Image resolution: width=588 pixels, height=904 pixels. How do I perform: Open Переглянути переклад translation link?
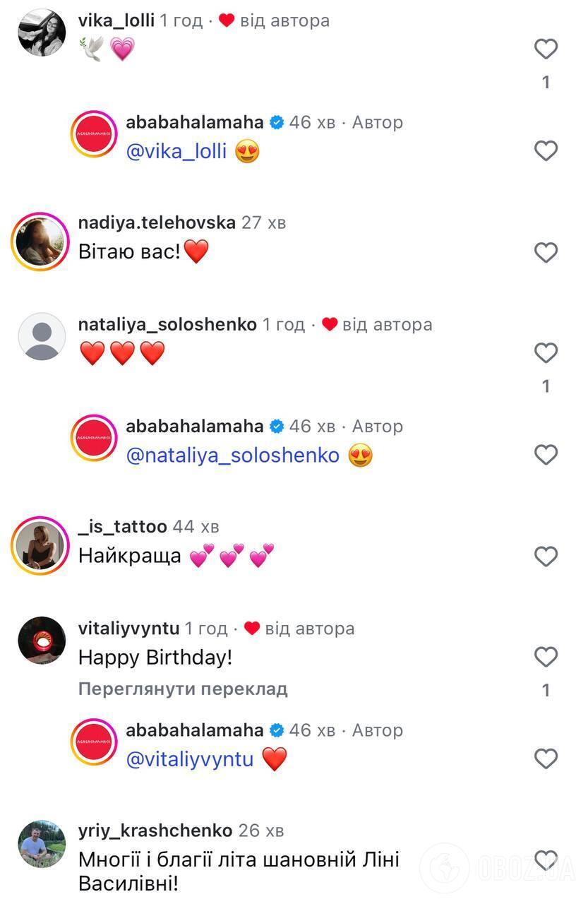tap(183, 689)
